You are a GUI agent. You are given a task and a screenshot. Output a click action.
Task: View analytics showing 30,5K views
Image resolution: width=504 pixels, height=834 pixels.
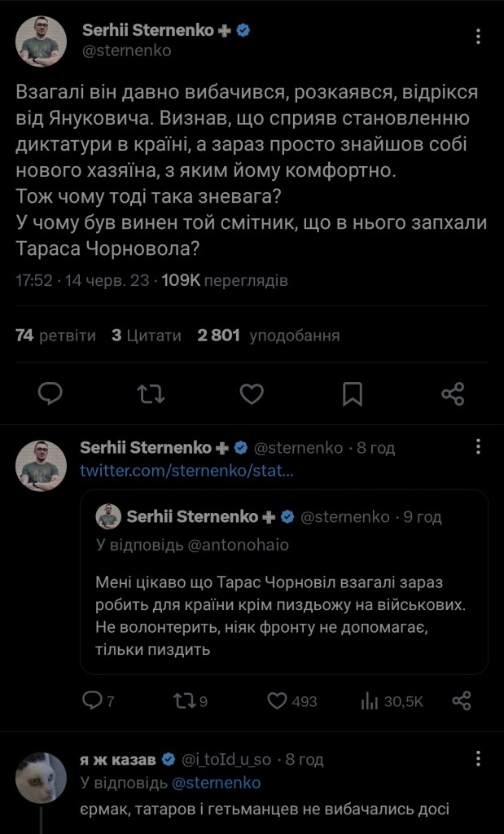[x=392, y=700]
